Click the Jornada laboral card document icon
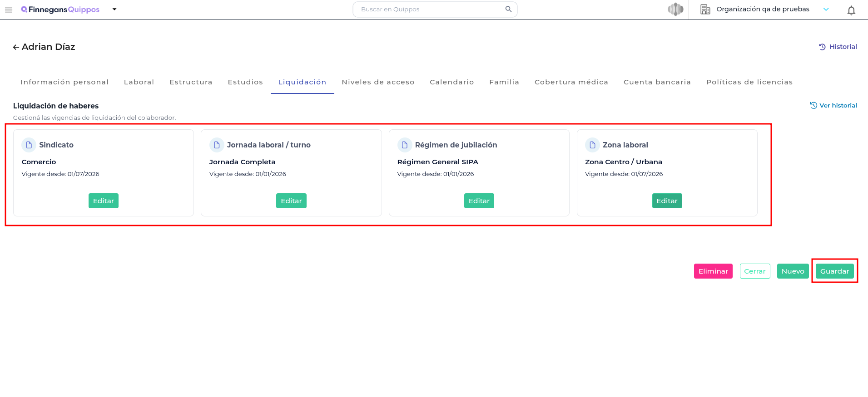This screenshot has width=868, height=397. [217, 145]
